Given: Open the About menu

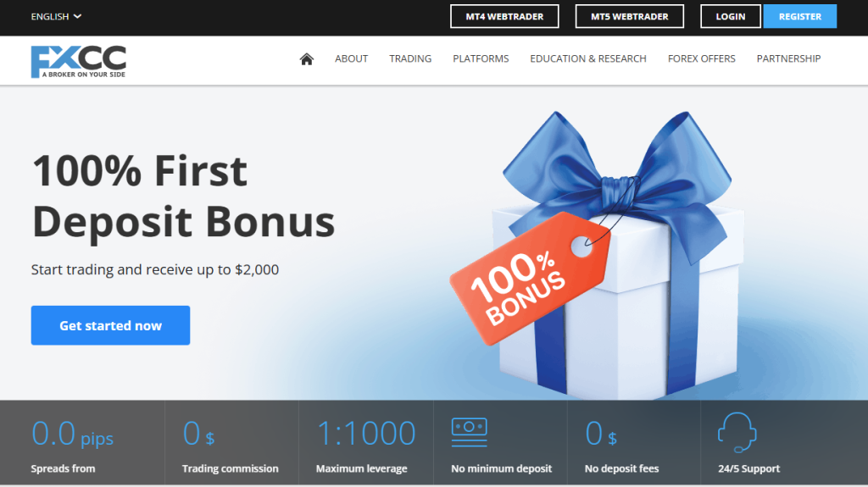Looking at the screenshot, I should click(351, 58).
